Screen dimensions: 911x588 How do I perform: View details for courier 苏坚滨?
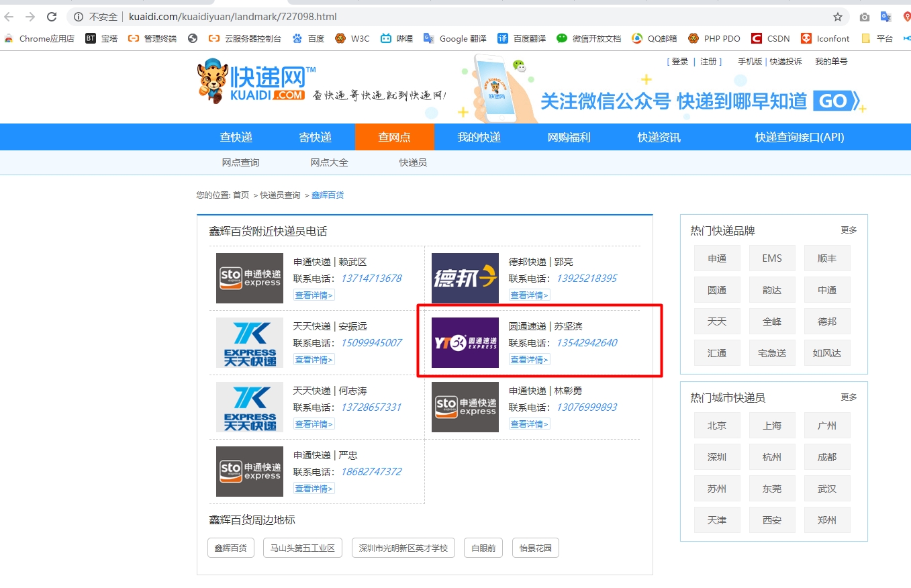529,360
